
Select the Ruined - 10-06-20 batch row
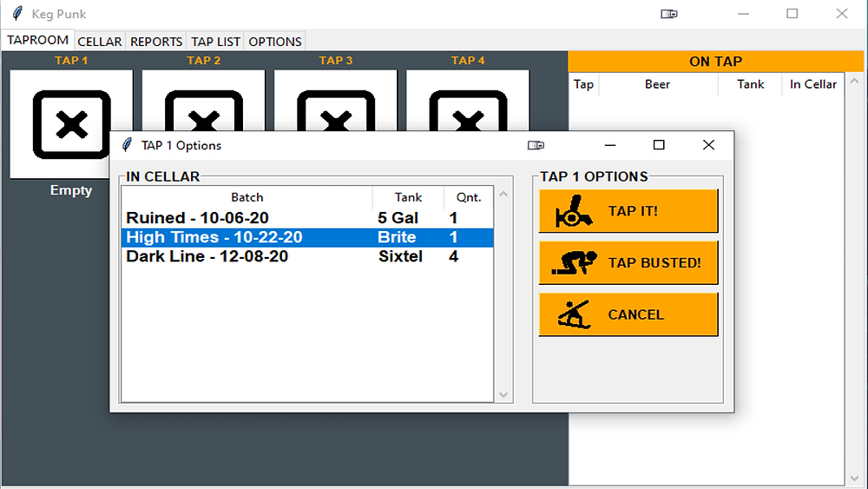point(307,218)
